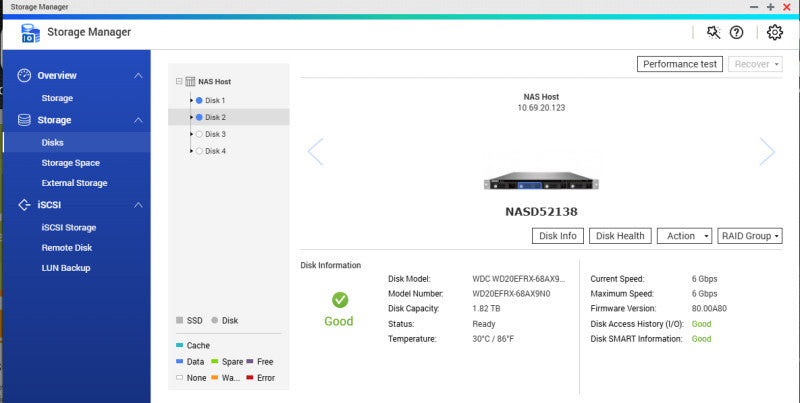Click firmware version 80.00A80

coord(709,309)
